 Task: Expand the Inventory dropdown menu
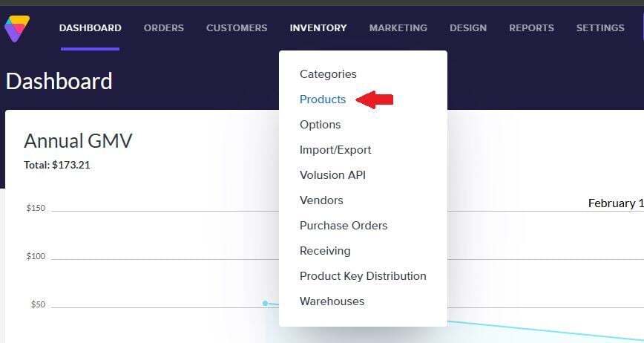pos(318,28)
